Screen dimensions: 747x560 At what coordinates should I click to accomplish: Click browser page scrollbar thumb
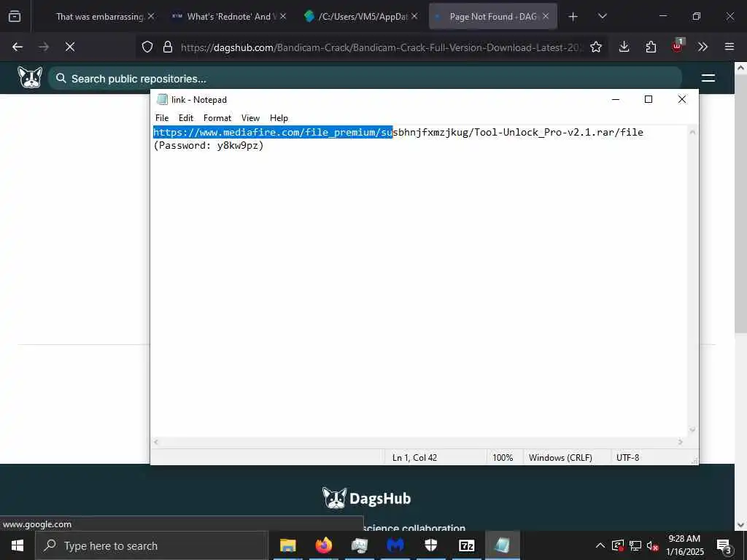pyautogui.click(x=741, y=204)
